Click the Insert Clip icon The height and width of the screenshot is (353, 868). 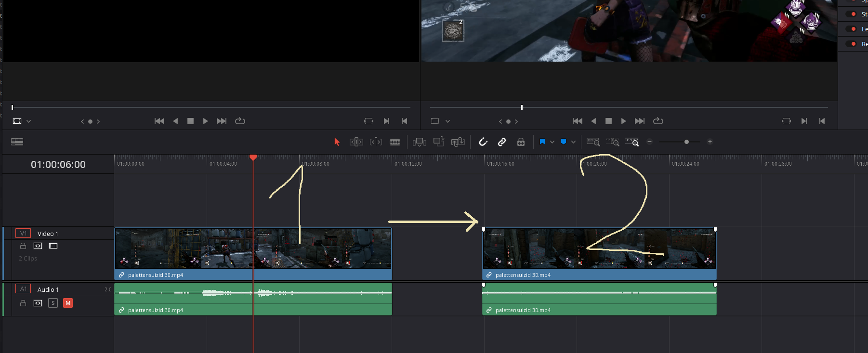pyautogui.click(x=420, y=142)
